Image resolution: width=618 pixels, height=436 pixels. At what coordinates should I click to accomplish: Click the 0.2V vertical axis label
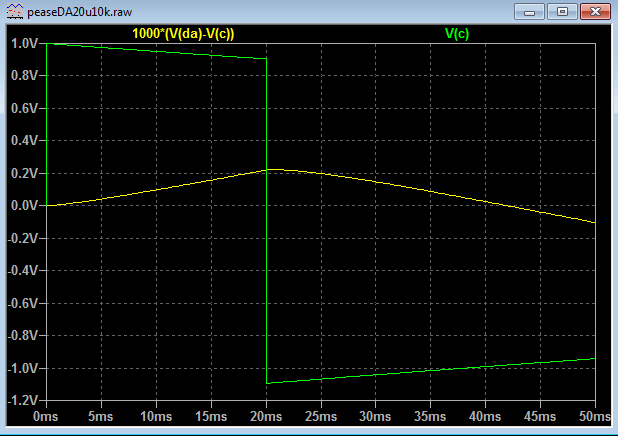[x=24, y=173]
